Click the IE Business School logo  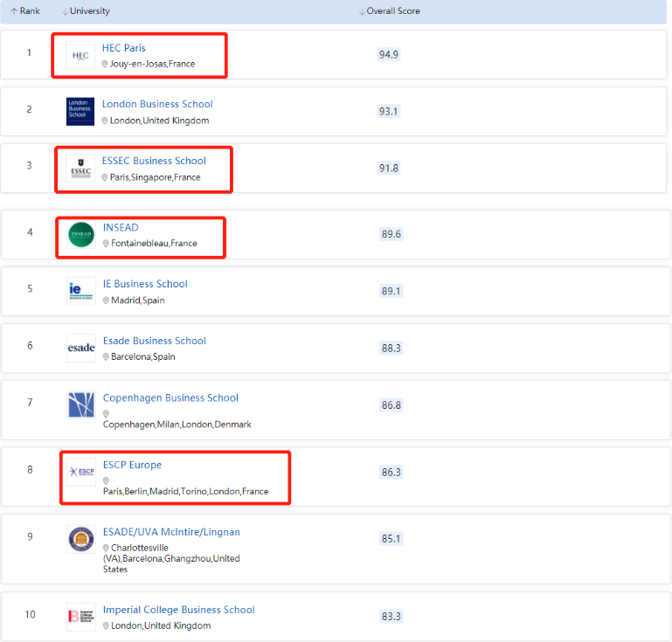click(x=81, y=291)
